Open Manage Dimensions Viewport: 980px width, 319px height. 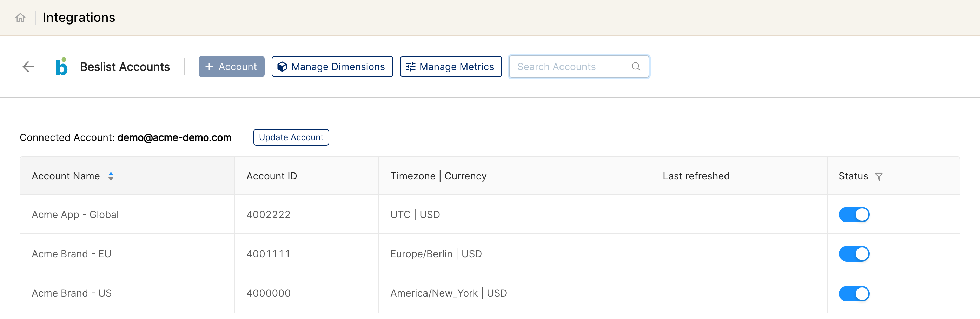332,67
